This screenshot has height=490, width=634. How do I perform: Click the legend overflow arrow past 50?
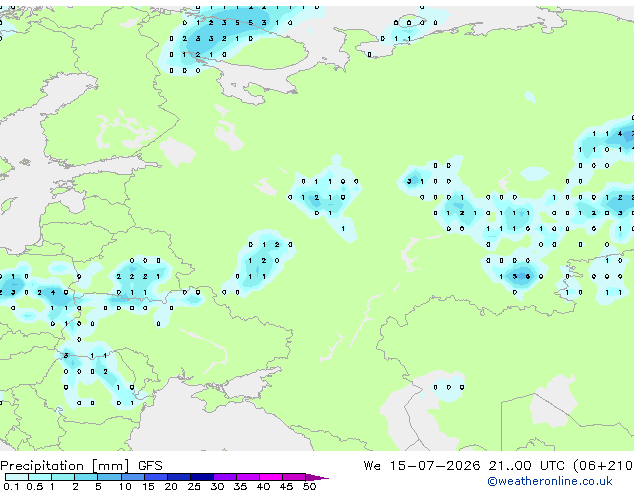tap(317, 477)
